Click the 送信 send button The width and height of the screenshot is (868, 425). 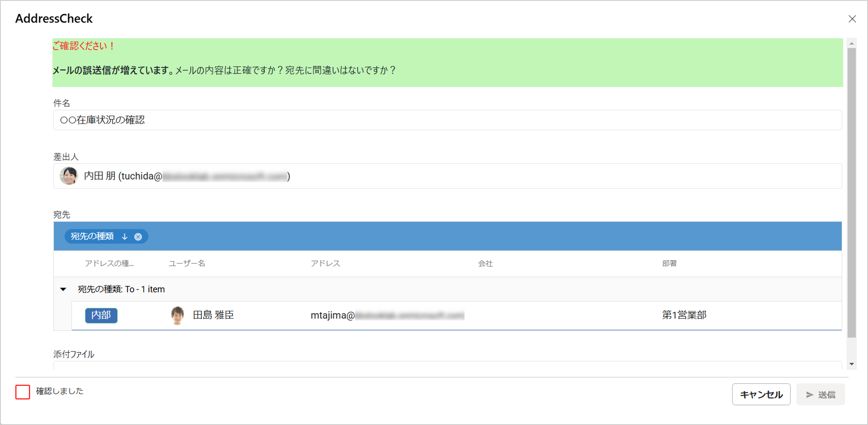(x=820, y=394)
